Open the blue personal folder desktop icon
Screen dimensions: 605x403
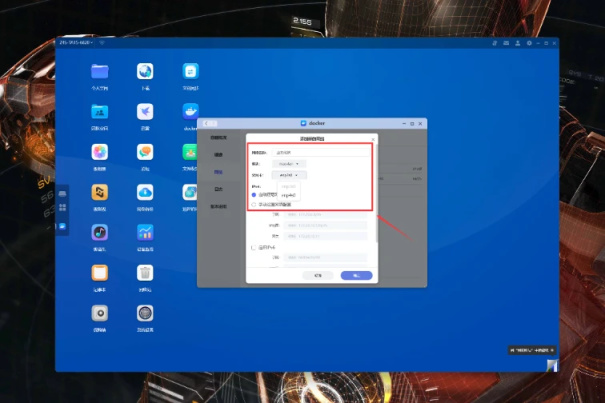(100, 72)
